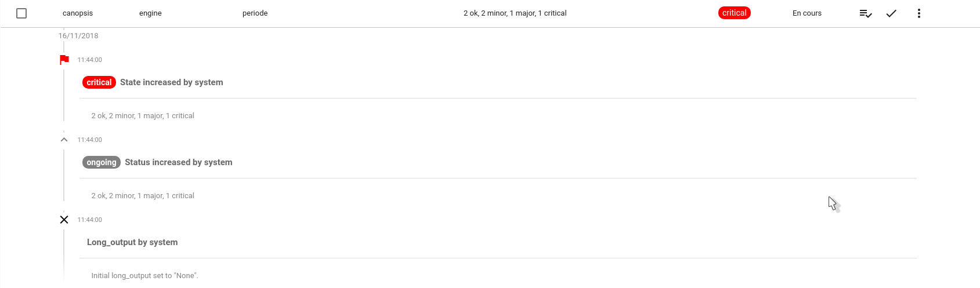Click State increased by system title
This screenshot has height=288, width=980.
pyautogui.click(x=172, y=82)
